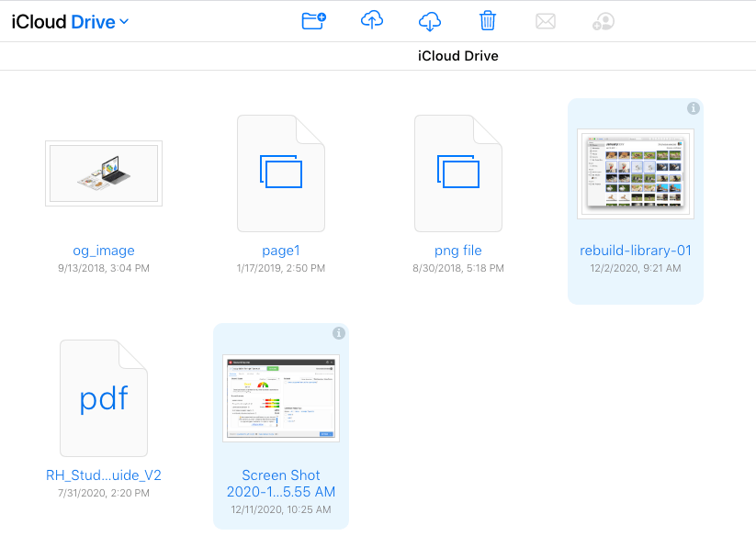The height and width of the screenshot is (536, 756).
Task: Select the Screen Shot thumbnail
Action: 280,397
